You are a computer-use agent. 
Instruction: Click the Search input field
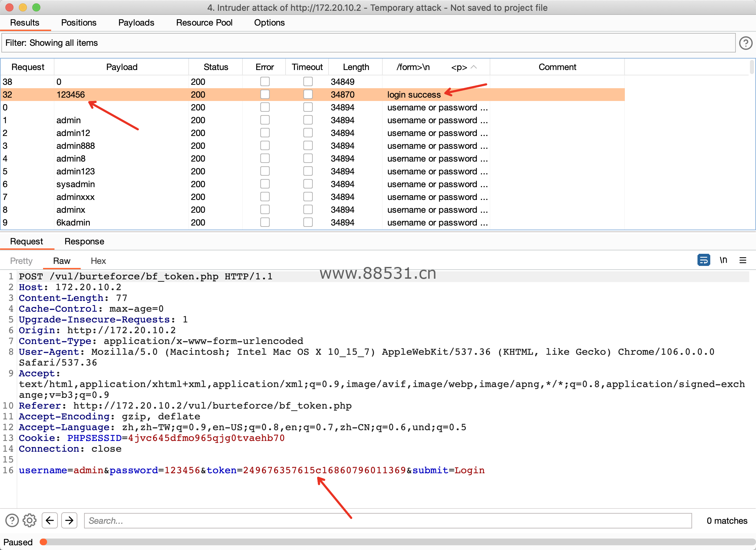coord(388,520)
